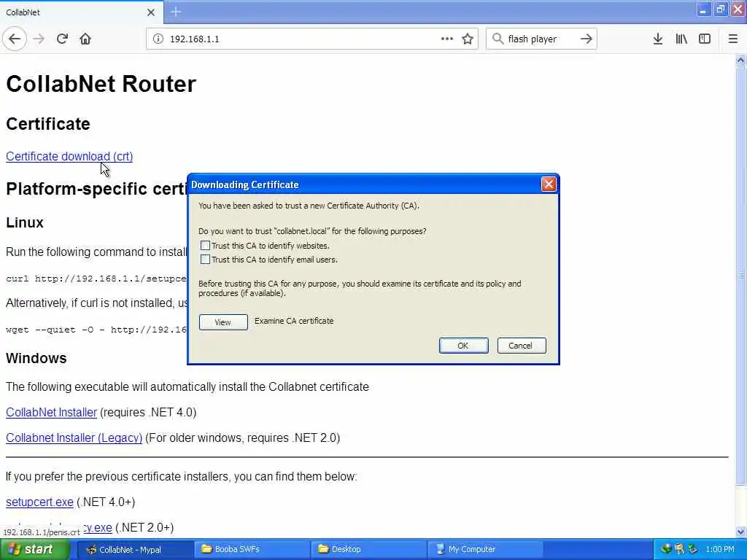Submit the flash player search arrow

[x=586, y=39]
